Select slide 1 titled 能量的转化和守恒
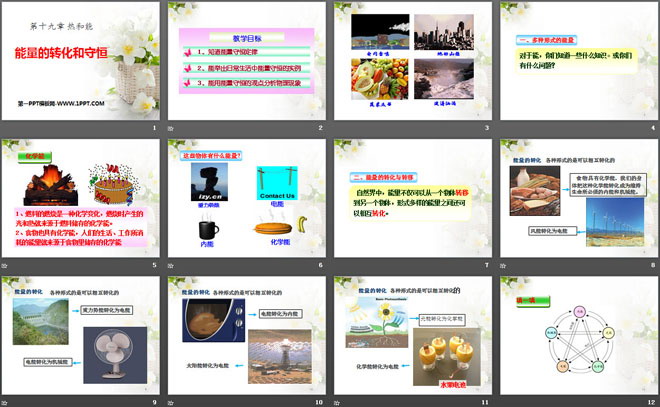The height and width of the screenshot is (407, 660). coord(81,61)
